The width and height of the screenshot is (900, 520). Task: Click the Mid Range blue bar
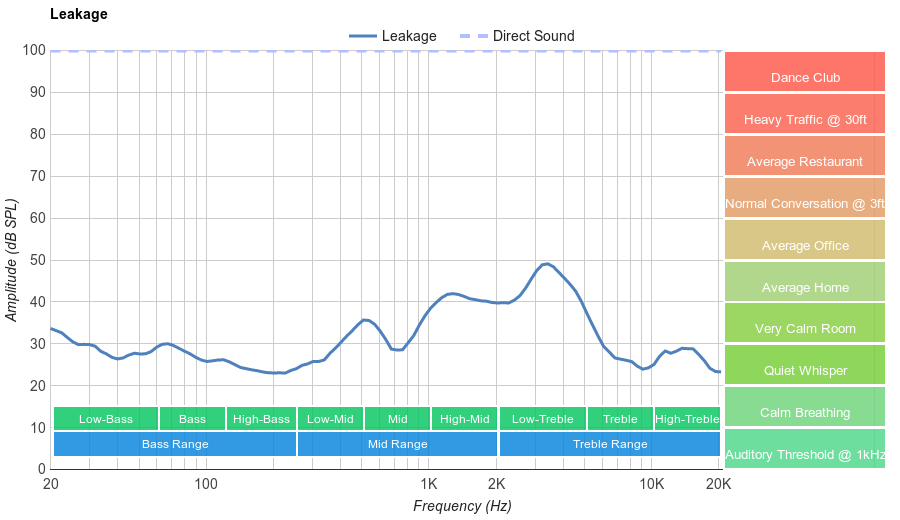pos(397,444)
